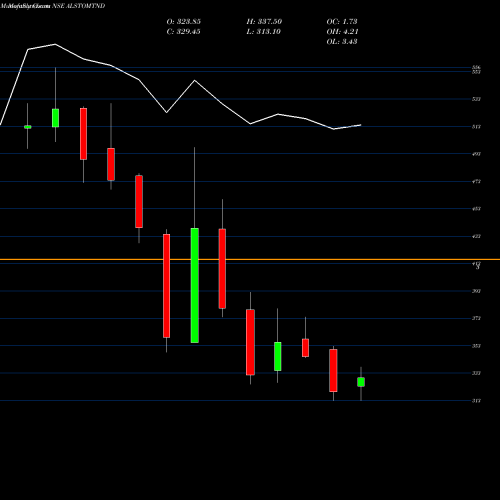This screenshot has width=500, height=500.
Task: Click the high value H: 337.50
Action: coord(264,22)
